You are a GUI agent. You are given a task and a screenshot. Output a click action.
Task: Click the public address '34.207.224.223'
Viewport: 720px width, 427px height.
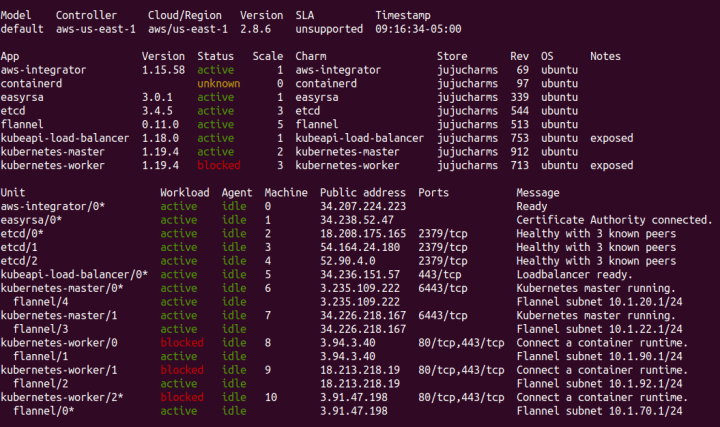coord(363,206)
